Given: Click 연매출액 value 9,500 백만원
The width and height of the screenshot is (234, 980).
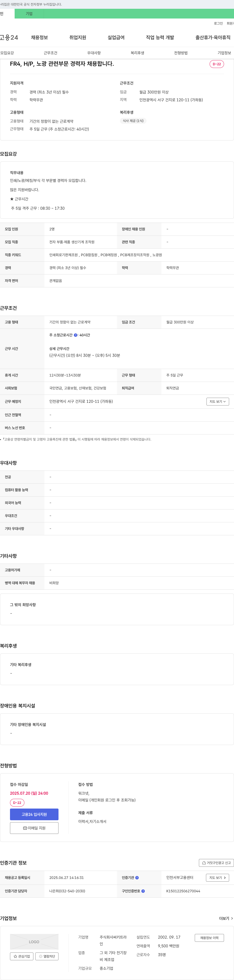Looking at the screenshot, I should 169,946.
